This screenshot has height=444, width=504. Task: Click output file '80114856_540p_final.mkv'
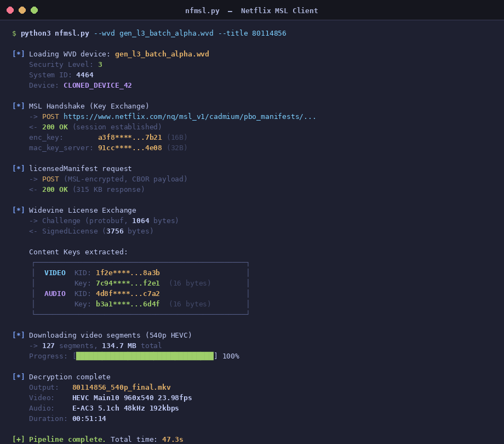tap(122, 388)
